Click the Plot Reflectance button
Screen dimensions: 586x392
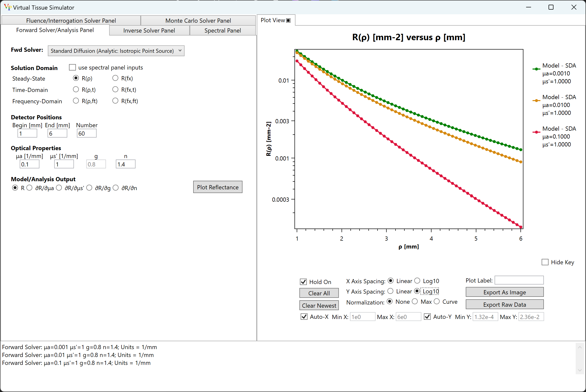click(218, 187)
